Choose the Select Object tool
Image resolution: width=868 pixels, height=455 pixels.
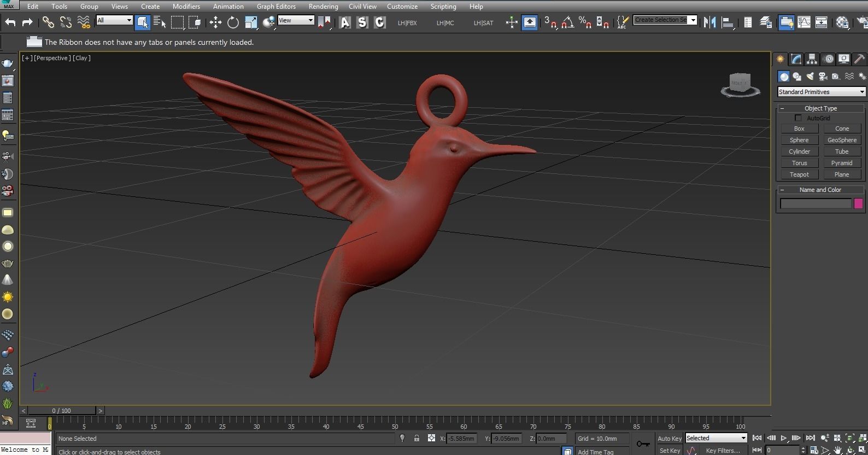pyautogui.click(x=142, y=22)
